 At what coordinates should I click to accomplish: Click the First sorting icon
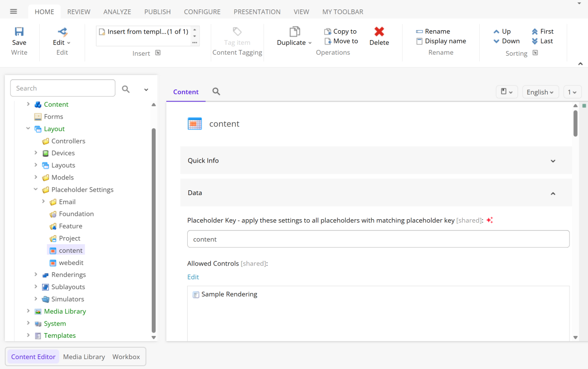pos(535,32)
